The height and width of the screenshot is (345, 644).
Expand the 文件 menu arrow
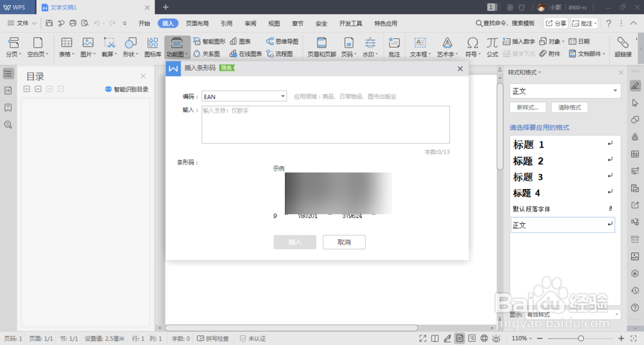tap(35, 23)
